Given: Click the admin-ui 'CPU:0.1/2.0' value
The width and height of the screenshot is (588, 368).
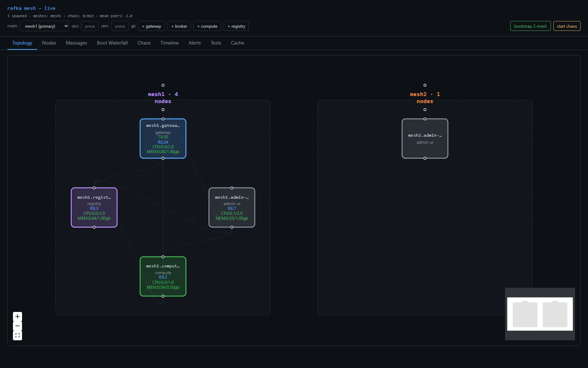Looking at the screenshot, I should pos(232,213).
